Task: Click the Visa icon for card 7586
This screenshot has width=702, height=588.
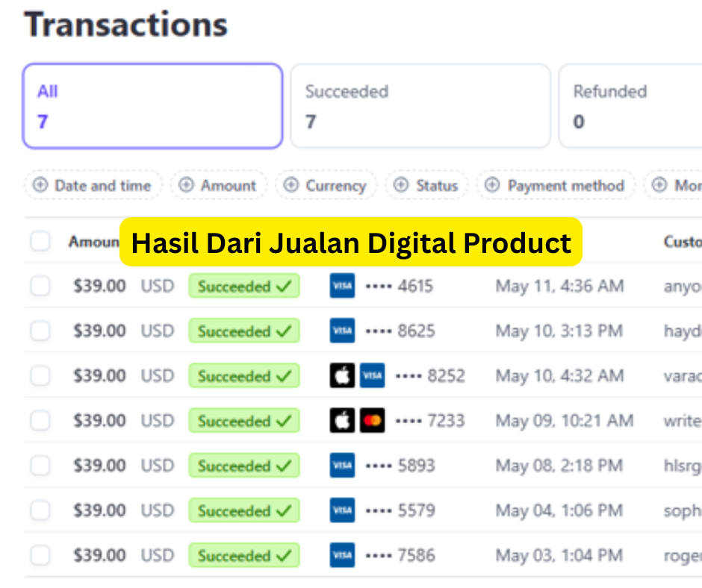Action: (342, 555)
